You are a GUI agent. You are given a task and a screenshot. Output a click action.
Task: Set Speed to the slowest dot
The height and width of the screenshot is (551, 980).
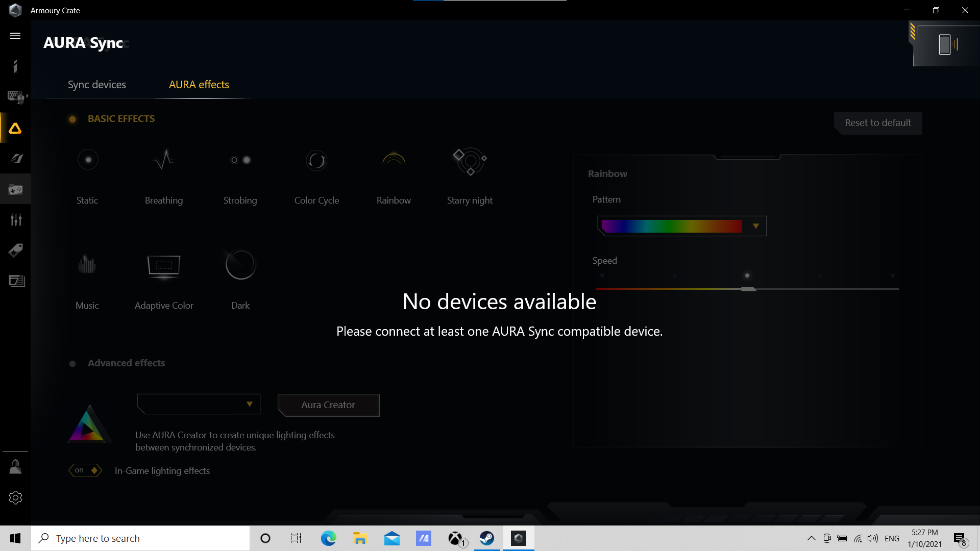(x=602, y=275)
